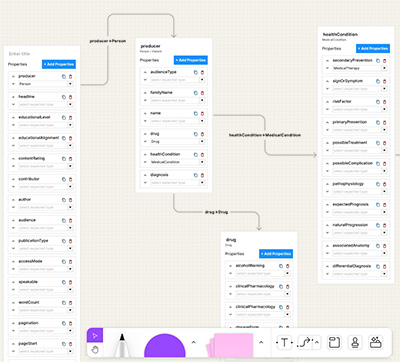Activate the hand pan tool
The height and width of the screenshot is (362, 400).
pyautogui.click(x=95, y=350)
